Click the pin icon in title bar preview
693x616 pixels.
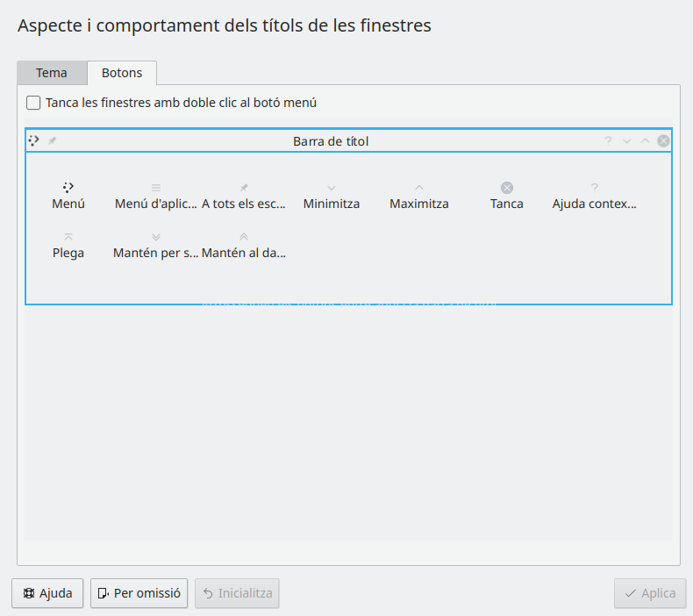pyautogui.click(x=53, y=140)
